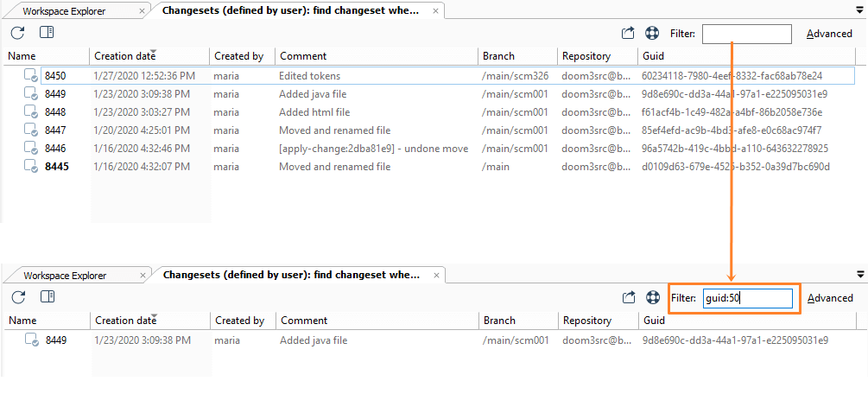Sort by Guid column in the guid:50 filtered list

coord(655,321)
